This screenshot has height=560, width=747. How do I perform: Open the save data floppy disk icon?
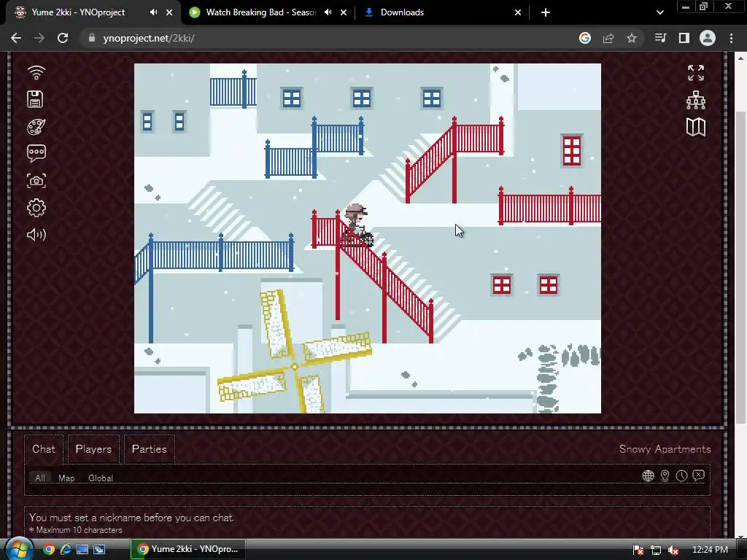(x=35, y=99)
